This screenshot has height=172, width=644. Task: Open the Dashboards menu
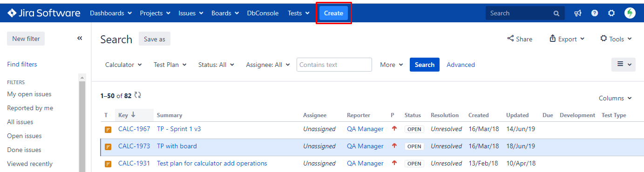[x=111, y=13]
